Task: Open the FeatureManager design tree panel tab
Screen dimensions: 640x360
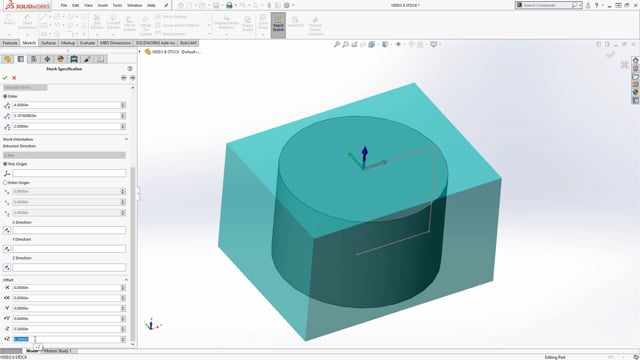Action: (x=7, y=59)
